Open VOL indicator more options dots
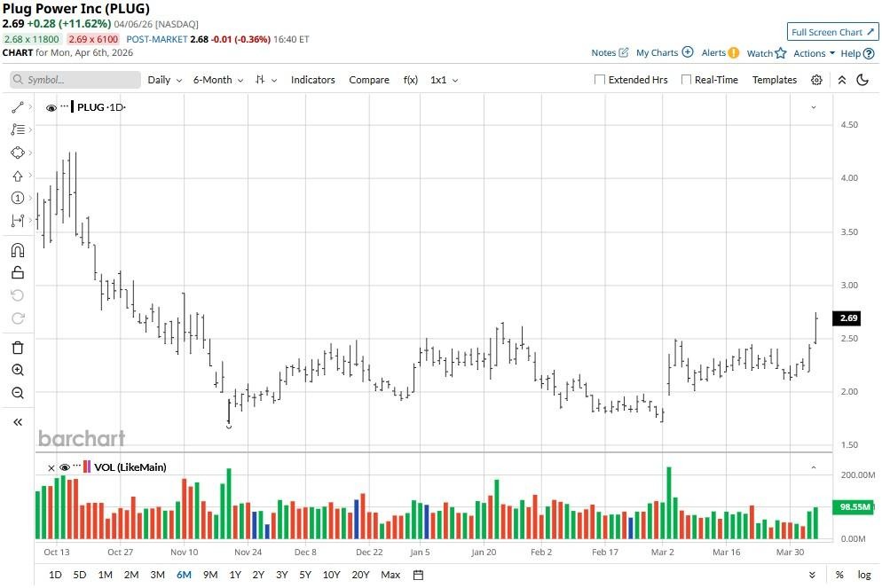The image size is (882, 588). 76,466
